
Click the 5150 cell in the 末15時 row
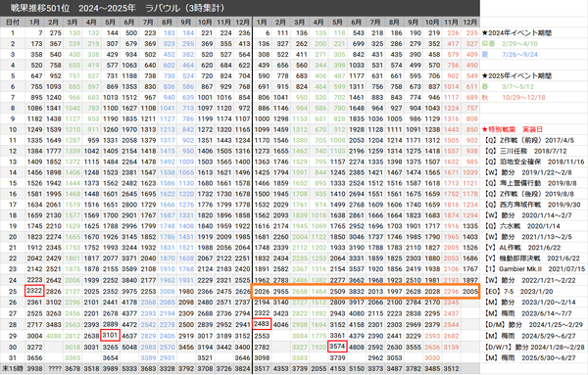click(x=357, y=368)
